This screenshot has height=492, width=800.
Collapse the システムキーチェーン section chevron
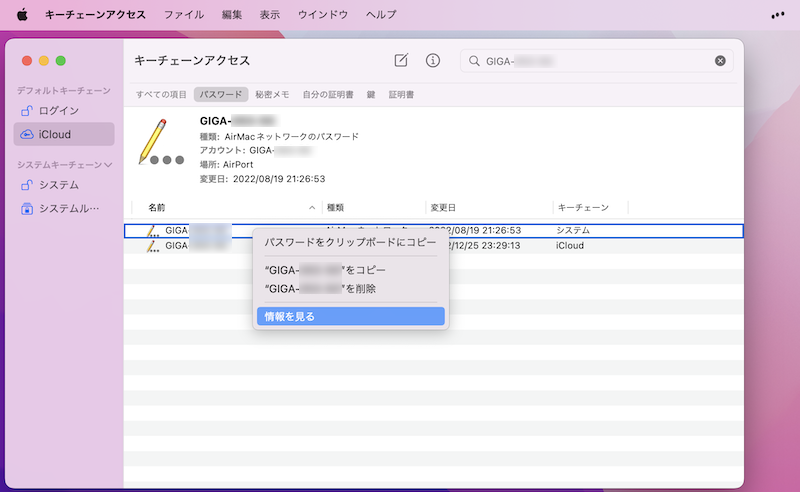(x=108, y=164)
